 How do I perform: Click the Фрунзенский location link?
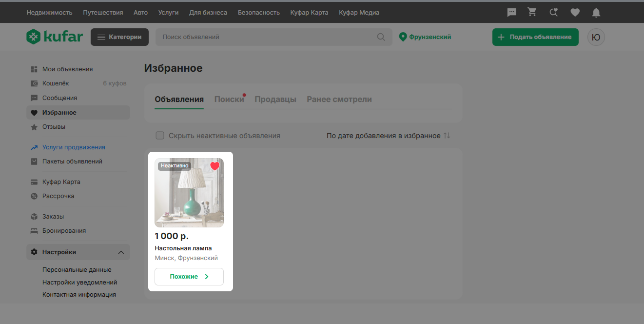[430, 37]
